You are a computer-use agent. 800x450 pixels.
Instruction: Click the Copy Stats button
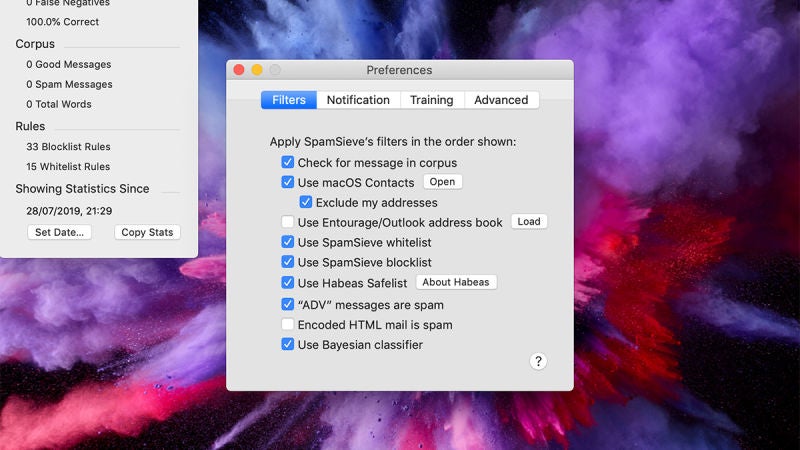tap(147, 232)
